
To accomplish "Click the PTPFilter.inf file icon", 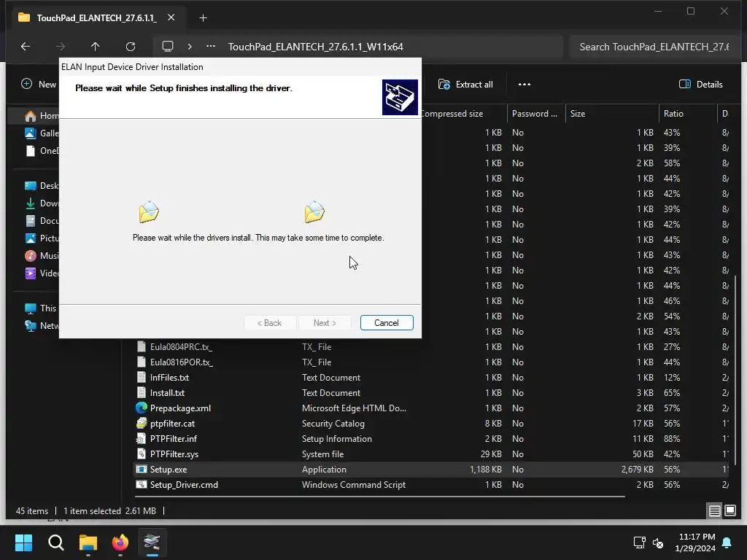I will tap(141, 438).
